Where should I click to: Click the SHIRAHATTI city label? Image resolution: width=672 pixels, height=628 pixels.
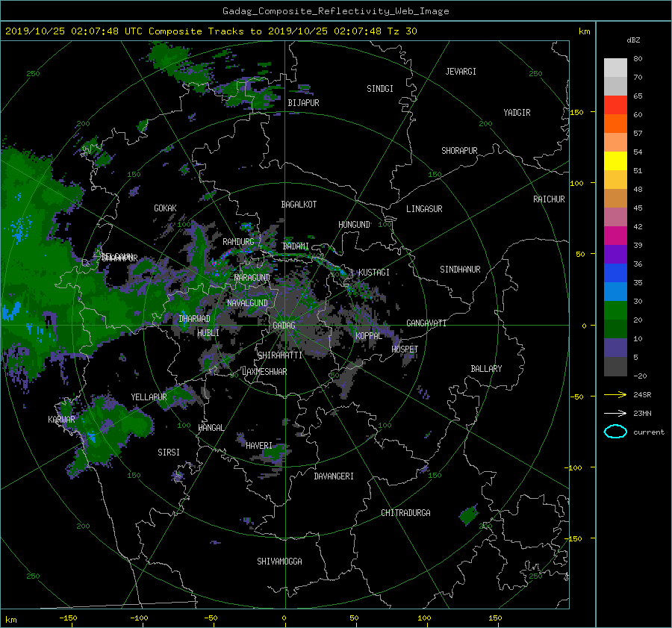(280, 355)
